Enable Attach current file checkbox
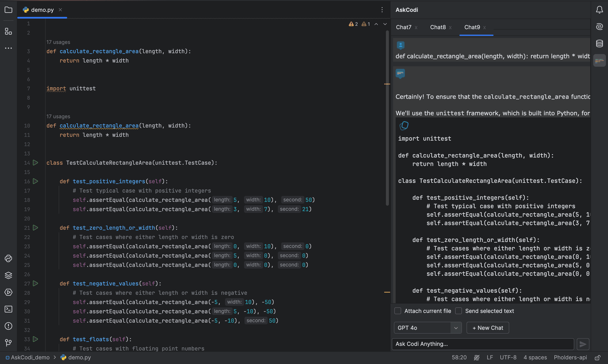The width and height of the screenshot is (608, 364). [398, 311]
